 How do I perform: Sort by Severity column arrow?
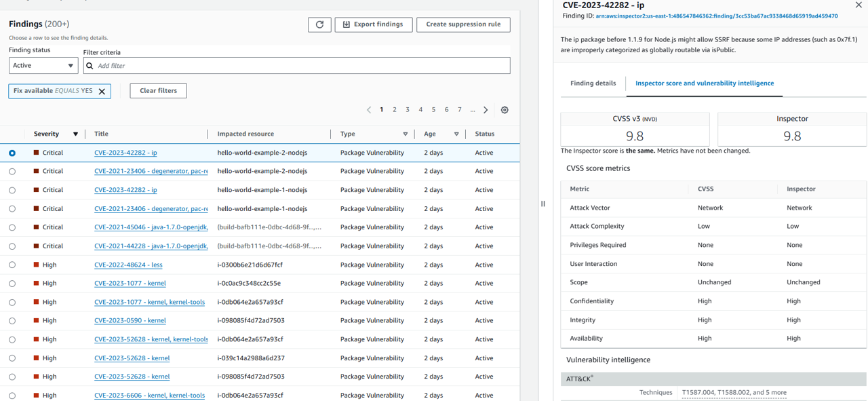click(75, 134)
